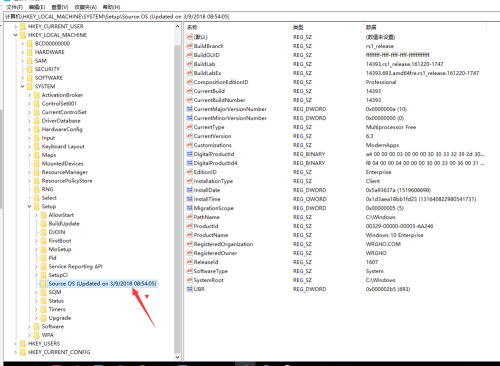Open the 编辑(E) menu
The width and height of the screenshot is (500, 366).
(x=37, y=7)
